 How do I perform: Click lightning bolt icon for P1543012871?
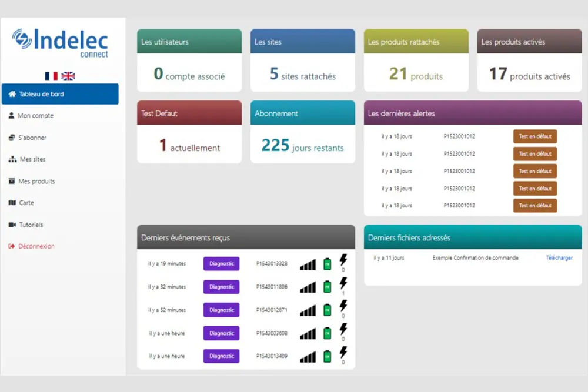tap(343, 306)
